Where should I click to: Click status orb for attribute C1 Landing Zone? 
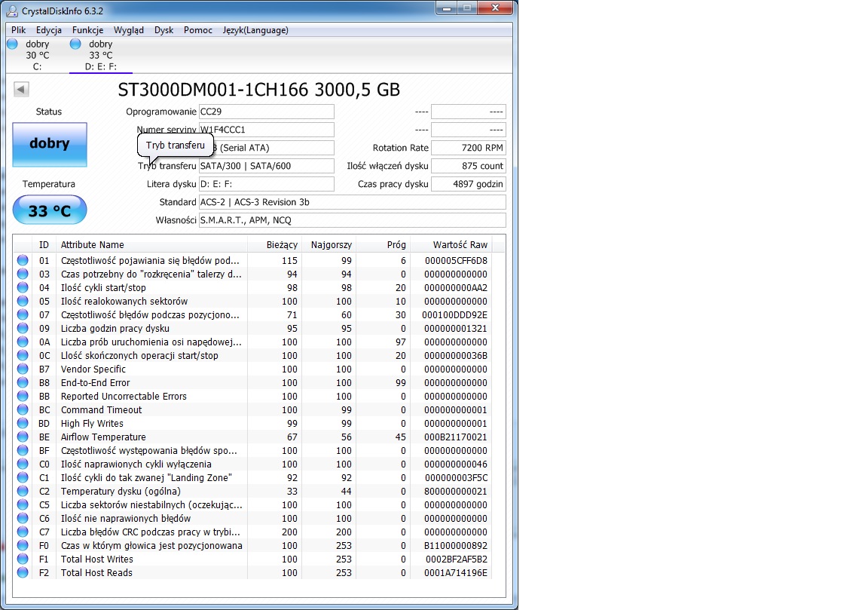pyautogui.click(x=23, y=477)
